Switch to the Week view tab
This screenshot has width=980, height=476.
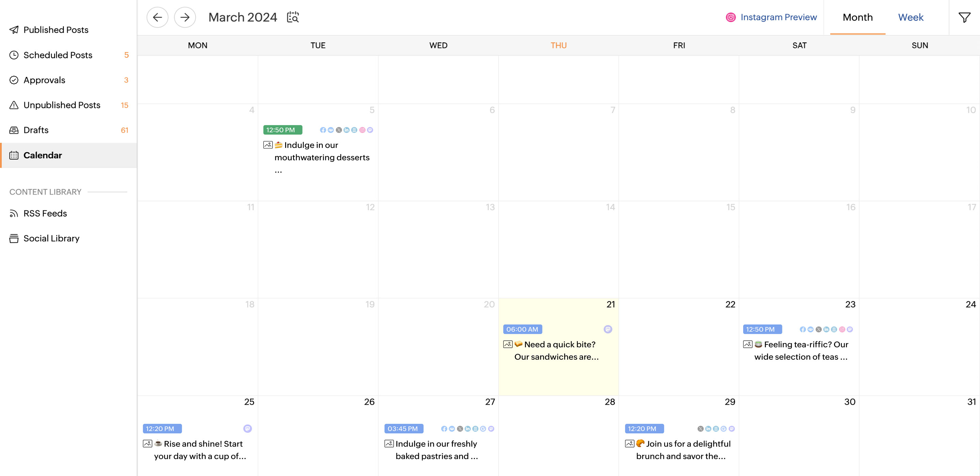pyautogui.click(x=910, y=17)
